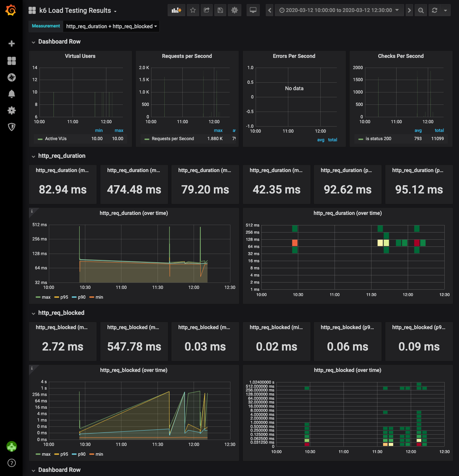Open the Measurement variable dropdown

point(112,26)
